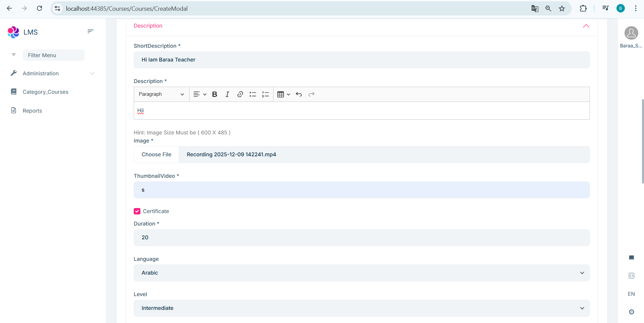Screen dimensions: 644x323
Task: Open the Level dropdown showing Intermediate
Action: click(x=361, y=308)
